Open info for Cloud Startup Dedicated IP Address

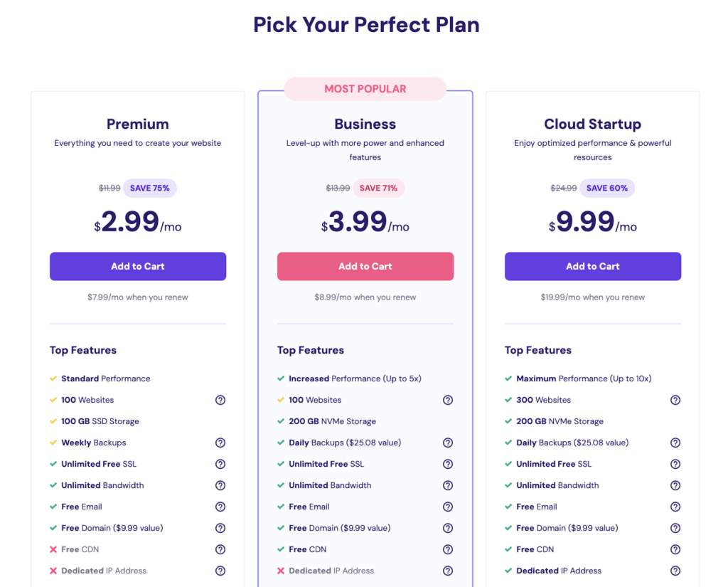tap(675, 571)
